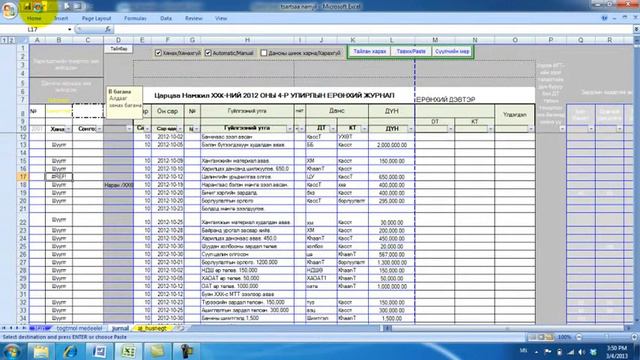Open Windows Explorer from taskbar
The image size is (640, 360).
(41, 351)
